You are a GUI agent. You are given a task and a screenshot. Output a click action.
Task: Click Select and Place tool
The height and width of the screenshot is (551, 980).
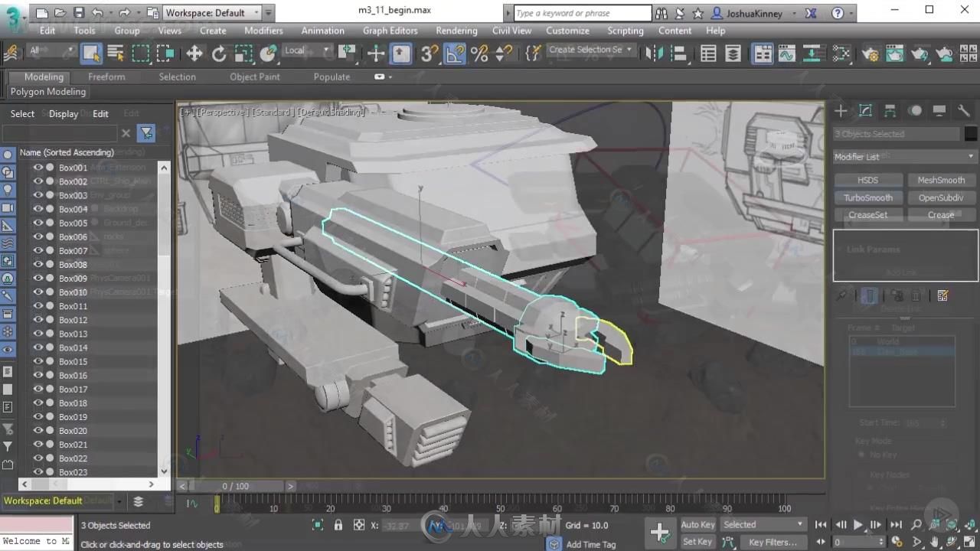coord(268,53)
